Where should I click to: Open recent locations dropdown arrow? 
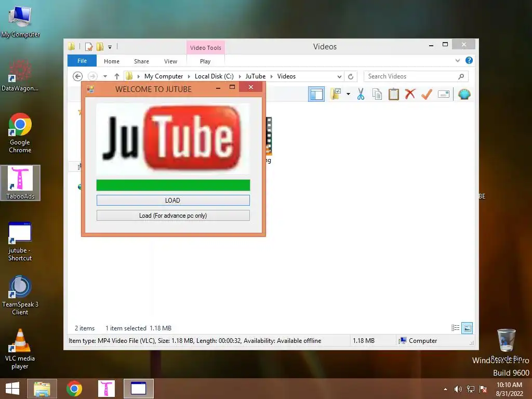pos(105,76)
